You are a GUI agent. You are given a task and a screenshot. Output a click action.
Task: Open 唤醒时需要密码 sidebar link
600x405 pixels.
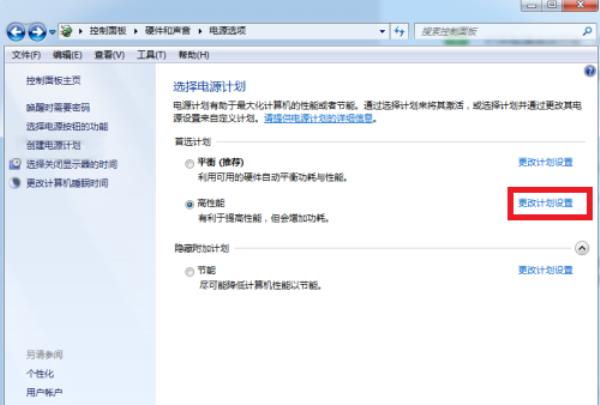click(x=58, y=107)
